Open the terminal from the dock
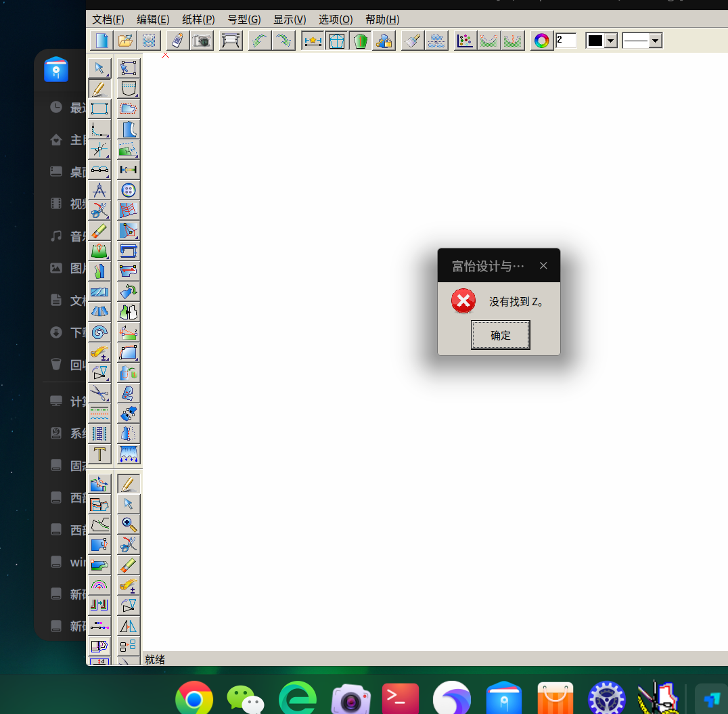This screenshot has height=714, width=728. click(401, 698)
